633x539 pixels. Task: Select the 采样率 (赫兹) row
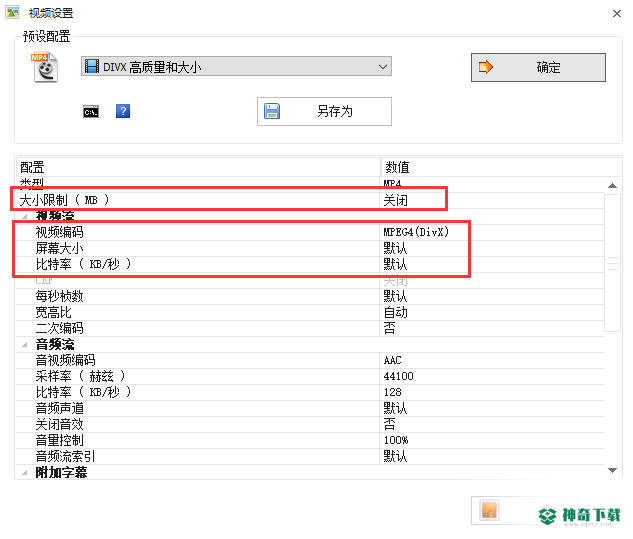pos(310,376)
